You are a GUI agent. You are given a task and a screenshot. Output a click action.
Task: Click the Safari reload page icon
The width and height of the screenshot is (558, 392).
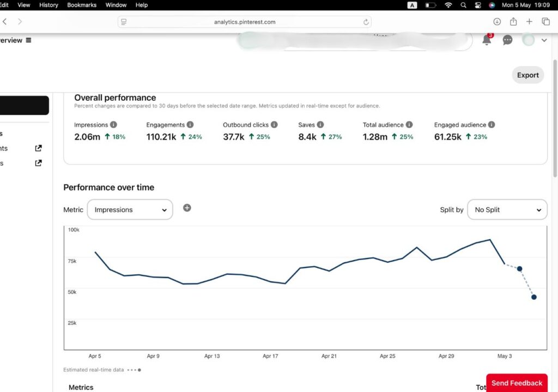coord(366,22)
